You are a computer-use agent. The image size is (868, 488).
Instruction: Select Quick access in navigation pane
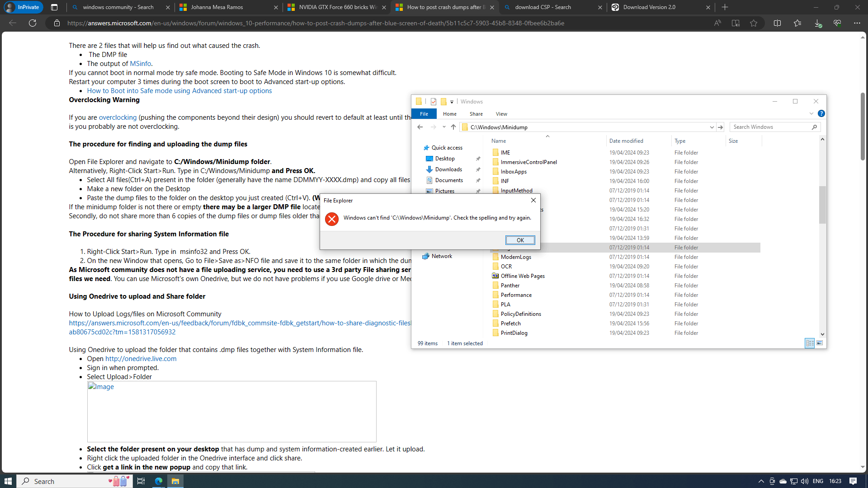(447, 148)
